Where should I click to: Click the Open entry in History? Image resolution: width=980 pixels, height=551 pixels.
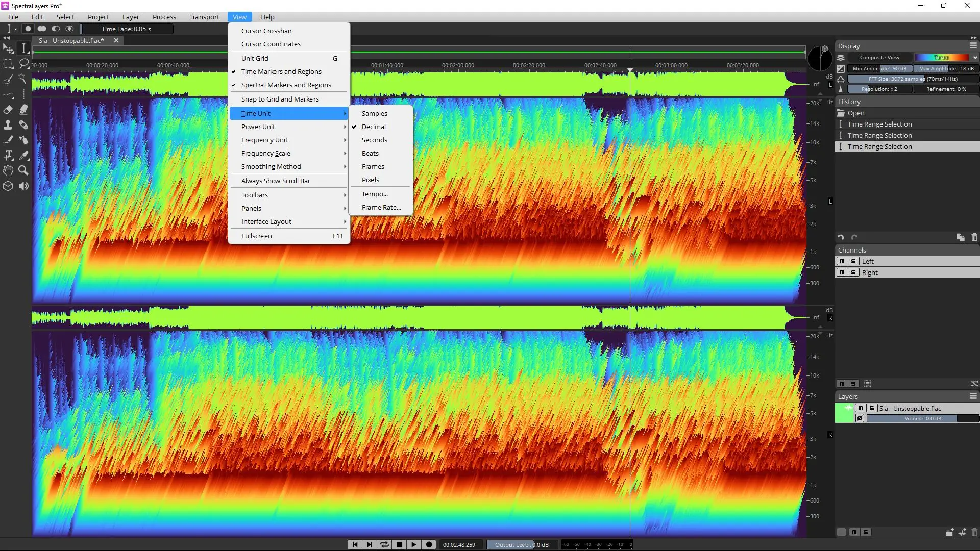pos(856,113)
